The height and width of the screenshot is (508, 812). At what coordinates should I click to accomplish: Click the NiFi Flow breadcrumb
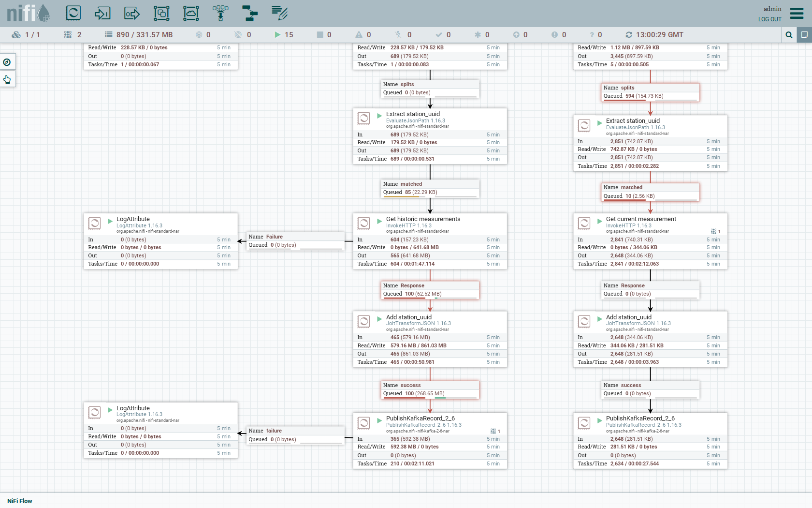pyautogui.click(x=20, y=501)
